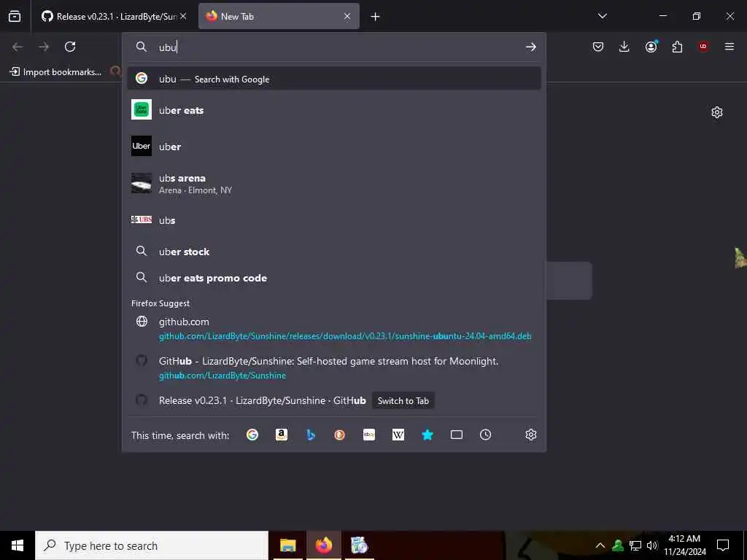Open the Extensions puzzle icon

click(677, 47)
